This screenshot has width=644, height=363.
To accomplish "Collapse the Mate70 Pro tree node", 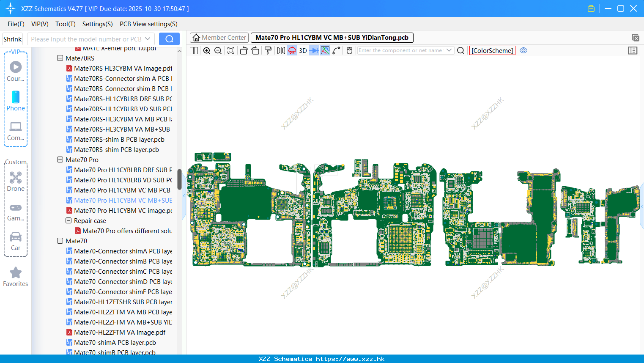I will (x=60, y=159).
